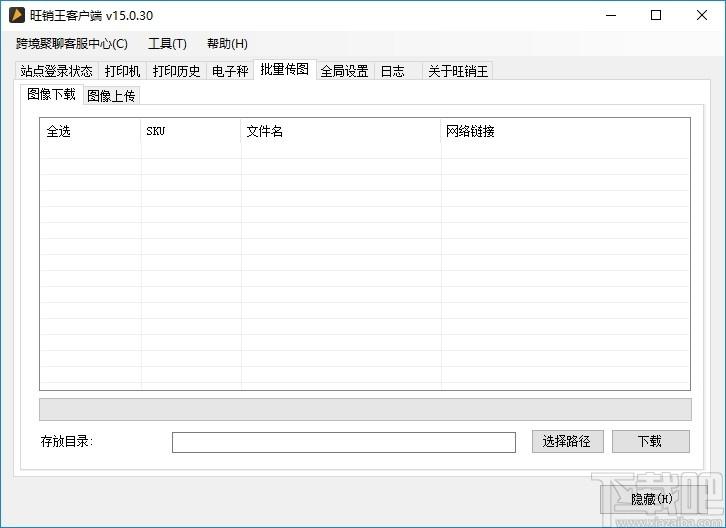Open the 帮助(H) menu

point(227,44)
